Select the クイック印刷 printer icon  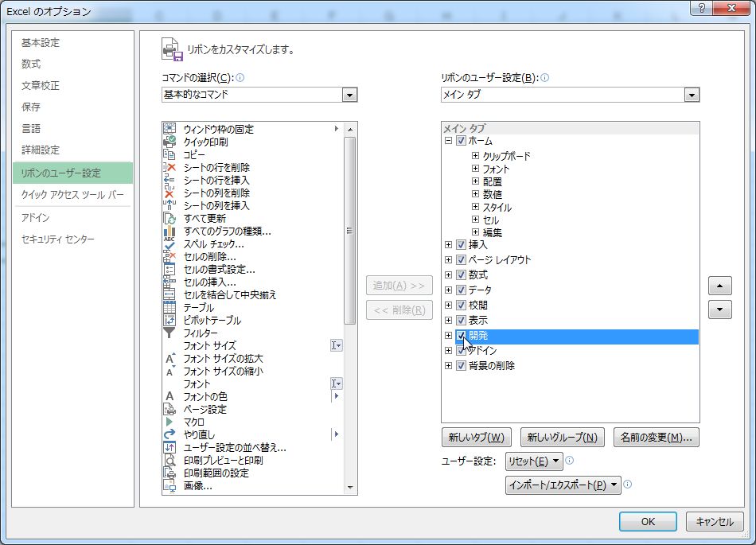(170, 142)
